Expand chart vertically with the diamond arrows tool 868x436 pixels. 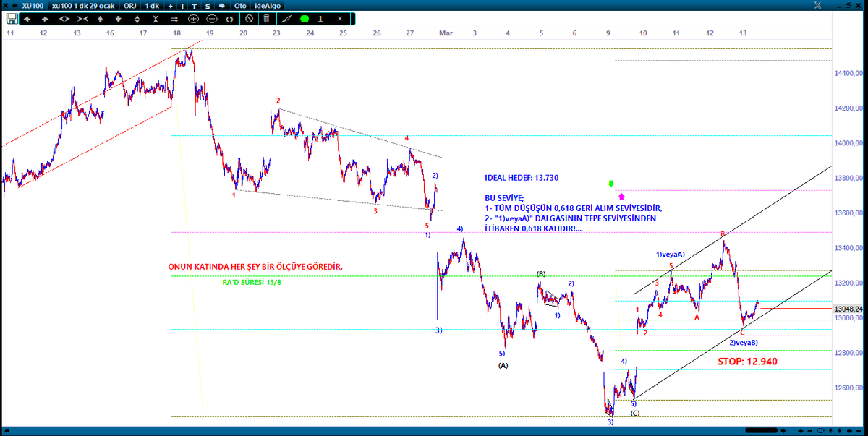tap(137, 19)
